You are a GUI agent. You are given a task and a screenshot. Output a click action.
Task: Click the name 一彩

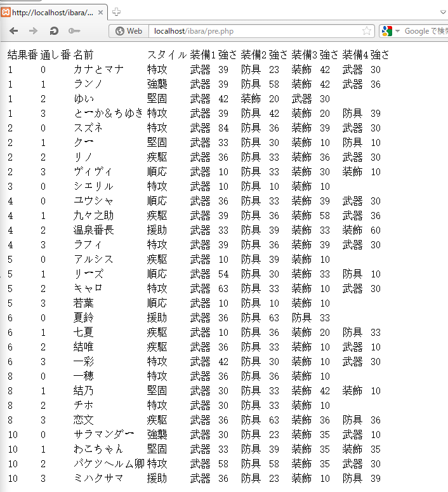click(84, 361)
